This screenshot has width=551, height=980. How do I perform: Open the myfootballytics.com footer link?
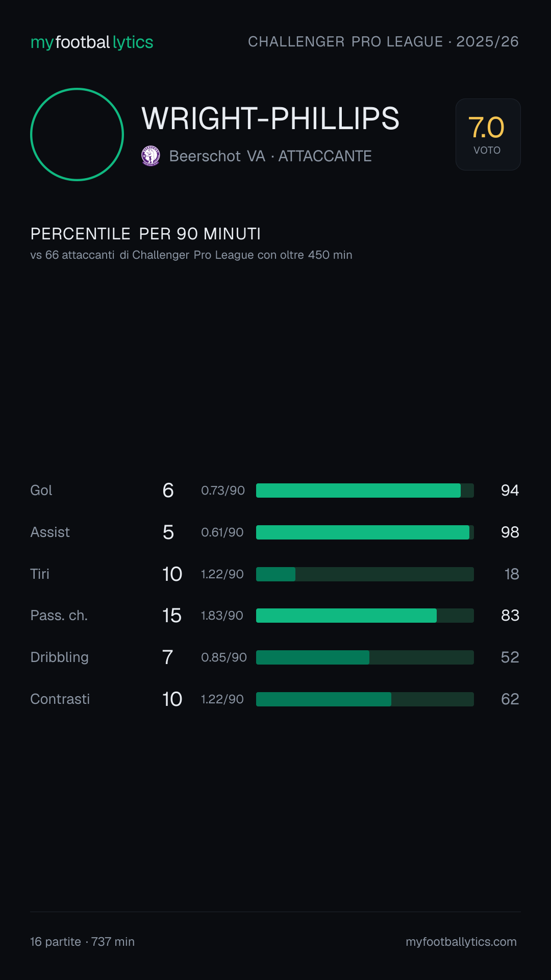(x=461, y=942)
